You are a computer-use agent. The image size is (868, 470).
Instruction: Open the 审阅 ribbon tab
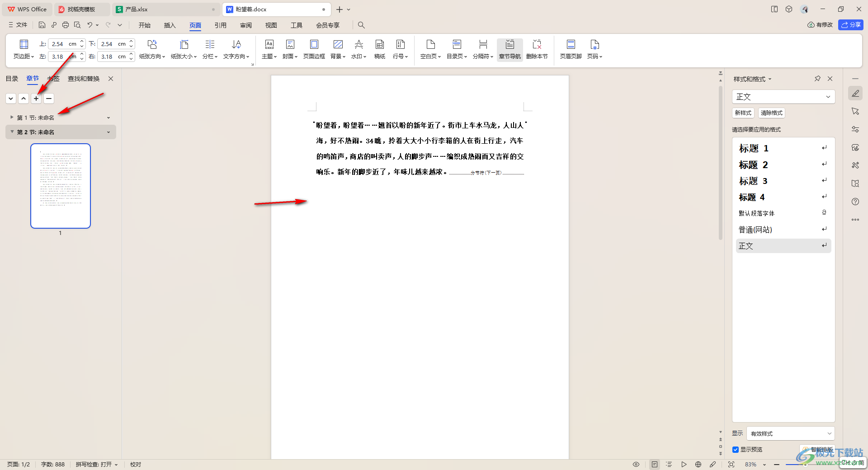coord(246,25)
